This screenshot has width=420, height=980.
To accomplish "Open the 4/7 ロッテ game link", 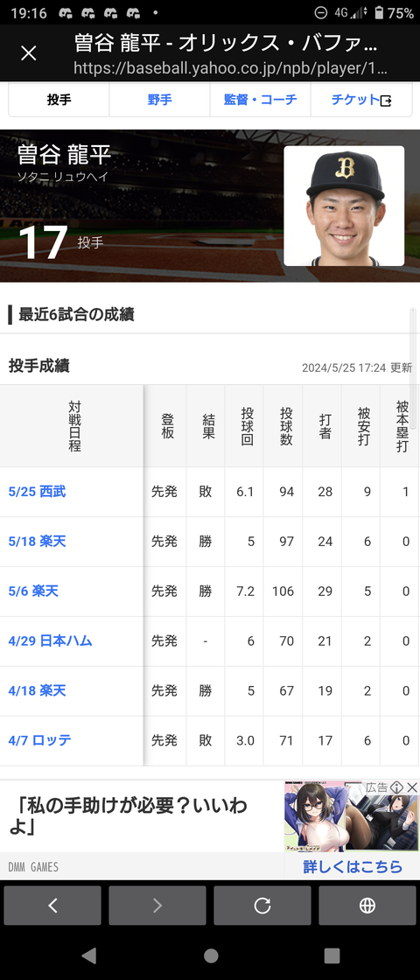I will coord(39,740).
